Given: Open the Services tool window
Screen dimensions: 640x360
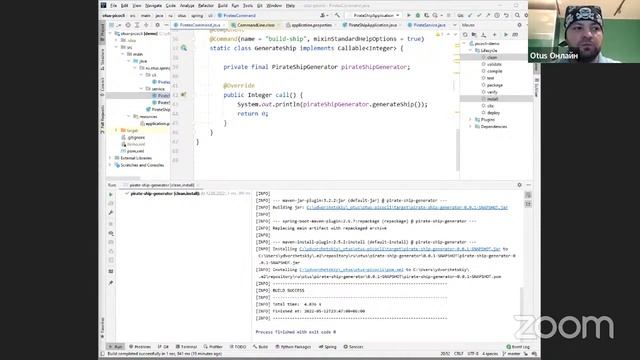Looking at the screenshot, I should pyautogui.click(x=353, y=347).
